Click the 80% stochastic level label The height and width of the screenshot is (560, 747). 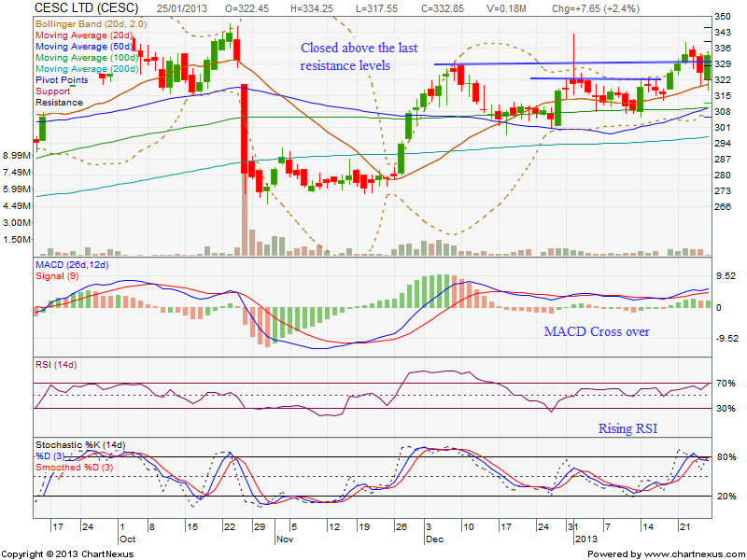[726, 457]
